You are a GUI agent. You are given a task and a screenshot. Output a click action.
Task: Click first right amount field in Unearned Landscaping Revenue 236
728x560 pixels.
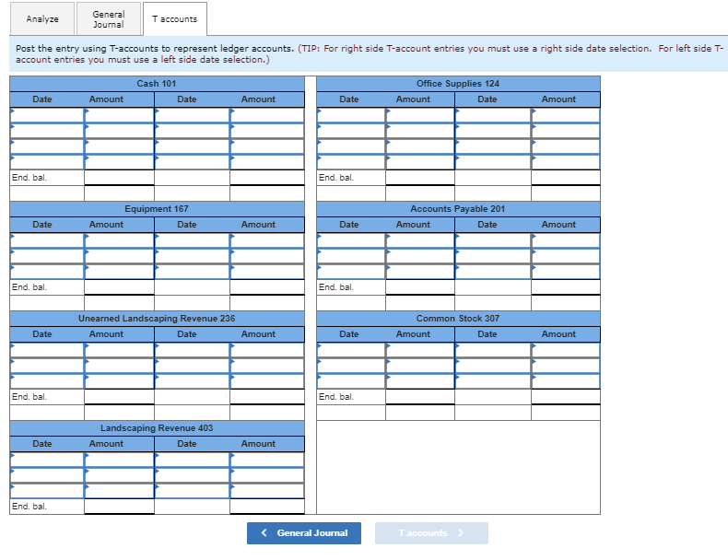pos(267,350)
